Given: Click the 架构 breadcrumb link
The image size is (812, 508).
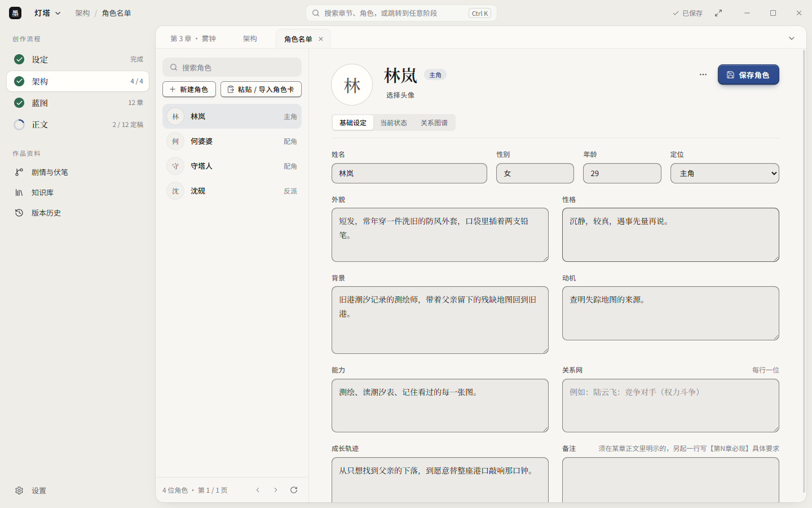Looking at the screenshot, I should point(82,13).
